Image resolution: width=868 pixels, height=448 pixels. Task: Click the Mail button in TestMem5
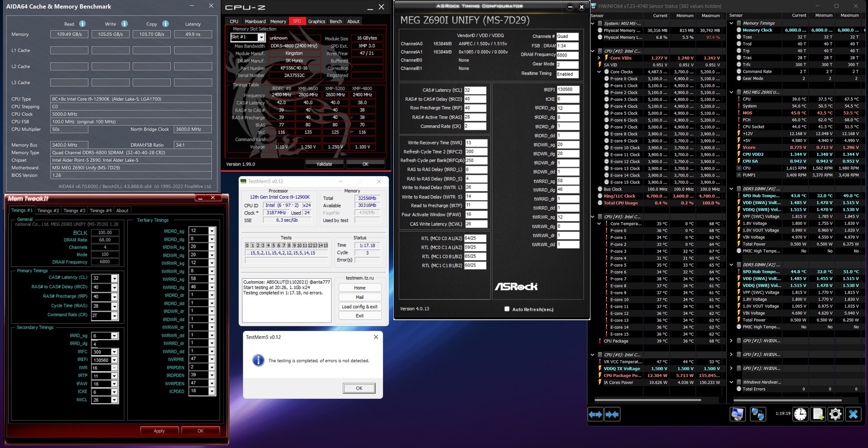click(360, 297)
